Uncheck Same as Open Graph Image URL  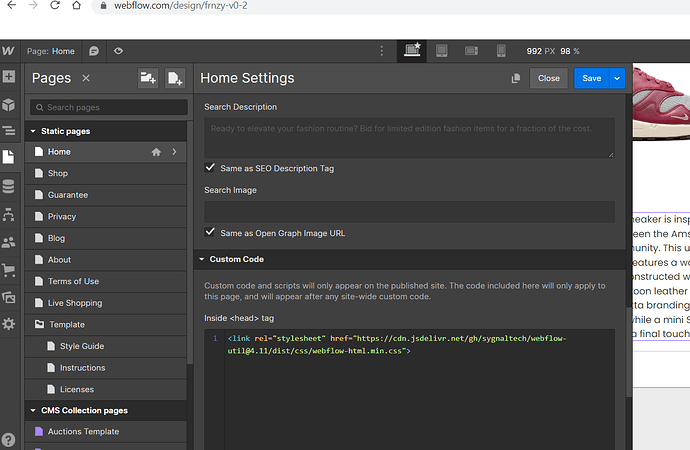click(210, 232)
